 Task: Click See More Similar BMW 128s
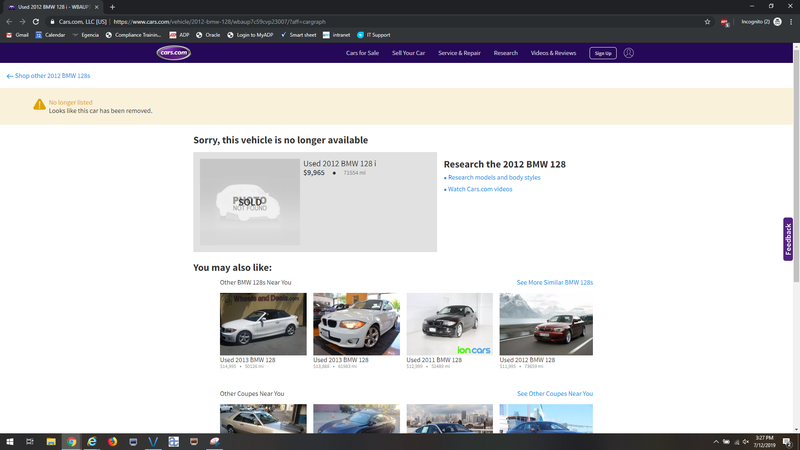555,283
